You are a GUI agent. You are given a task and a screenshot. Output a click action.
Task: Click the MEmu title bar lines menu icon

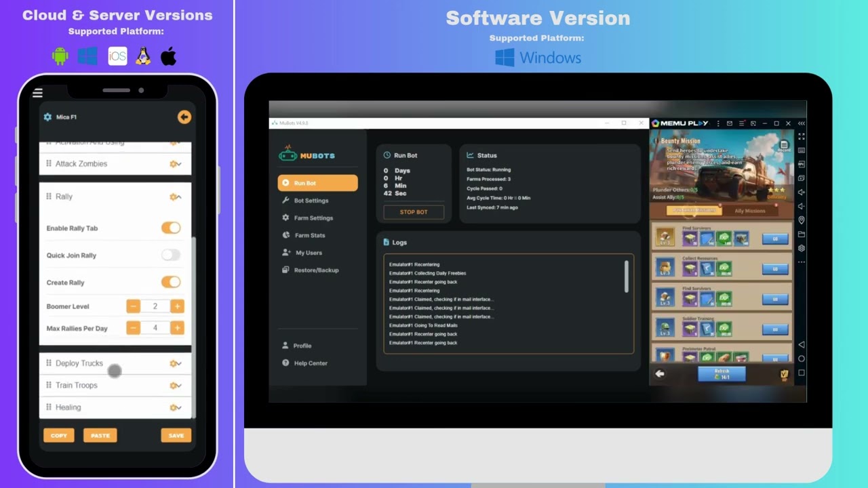[x=741, y=123]
